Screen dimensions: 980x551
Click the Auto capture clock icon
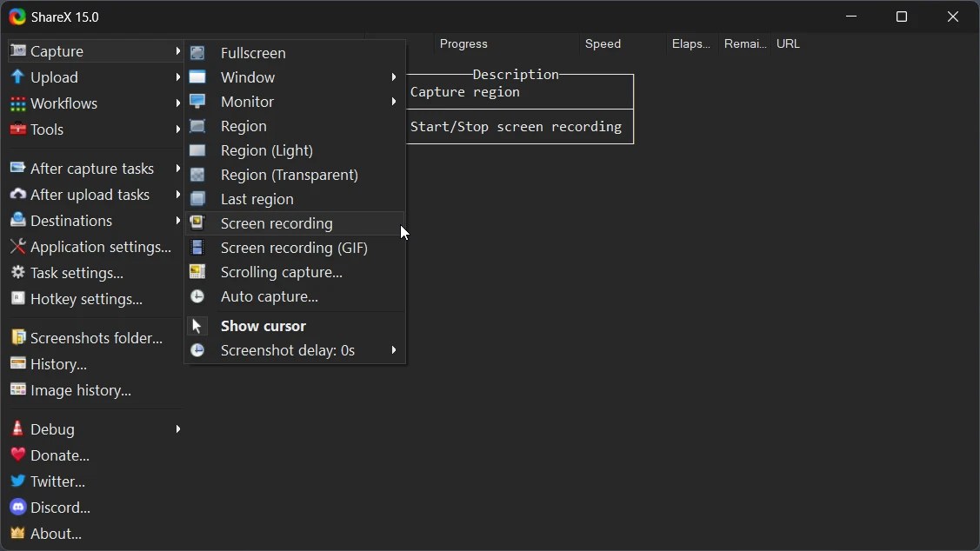coord(197,296)
